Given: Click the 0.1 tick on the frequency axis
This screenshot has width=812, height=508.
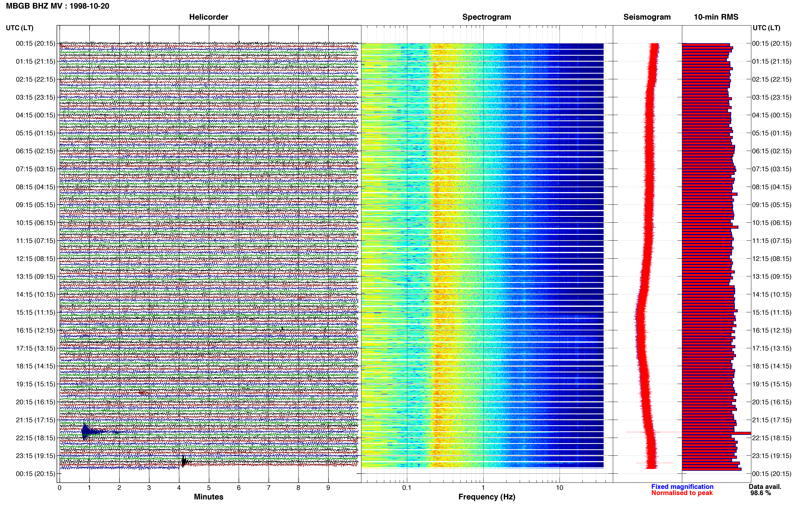Looking at the screenshot, I should pos(407,487).
